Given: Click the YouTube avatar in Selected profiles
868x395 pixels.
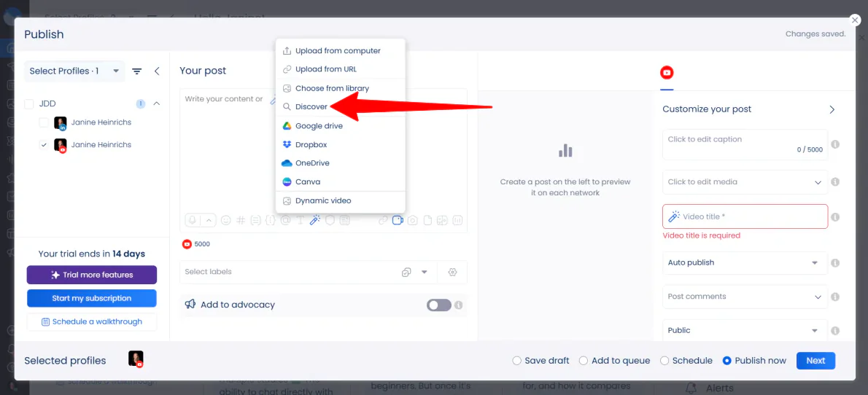Looking at the screenshot, I should coord(136,359).
